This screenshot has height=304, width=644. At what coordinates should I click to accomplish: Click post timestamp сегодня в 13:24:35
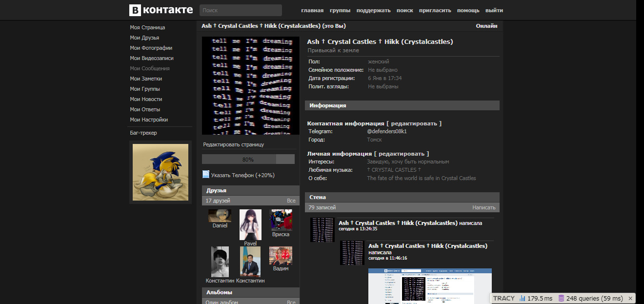(x=358, y=229)
